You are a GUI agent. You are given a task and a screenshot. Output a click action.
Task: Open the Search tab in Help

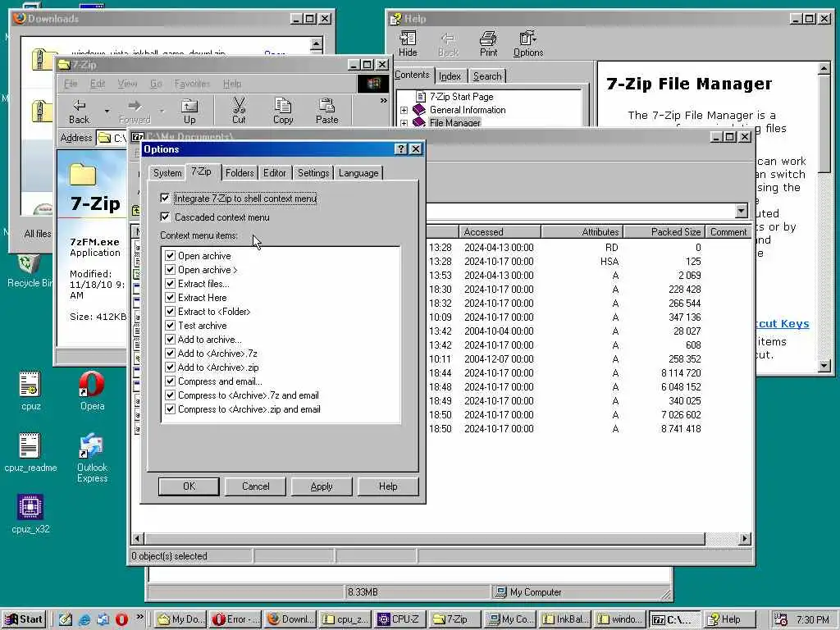(487, 76)
